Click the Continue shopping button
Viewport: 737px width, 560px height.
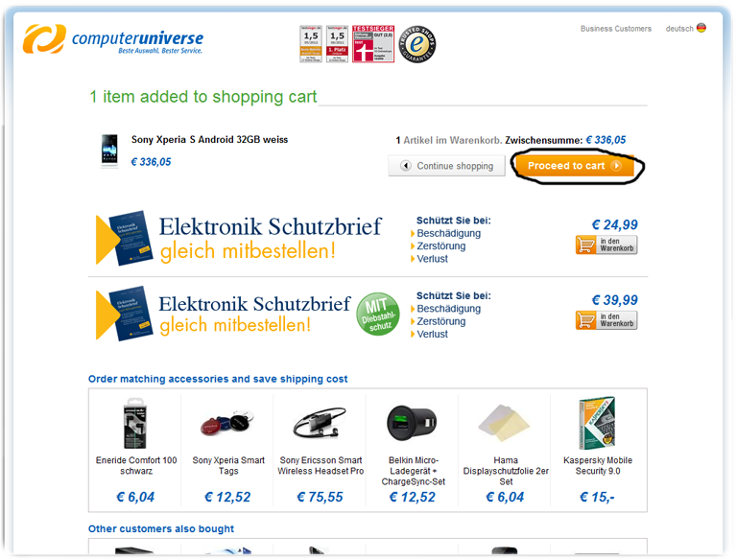tap(446, 166)
